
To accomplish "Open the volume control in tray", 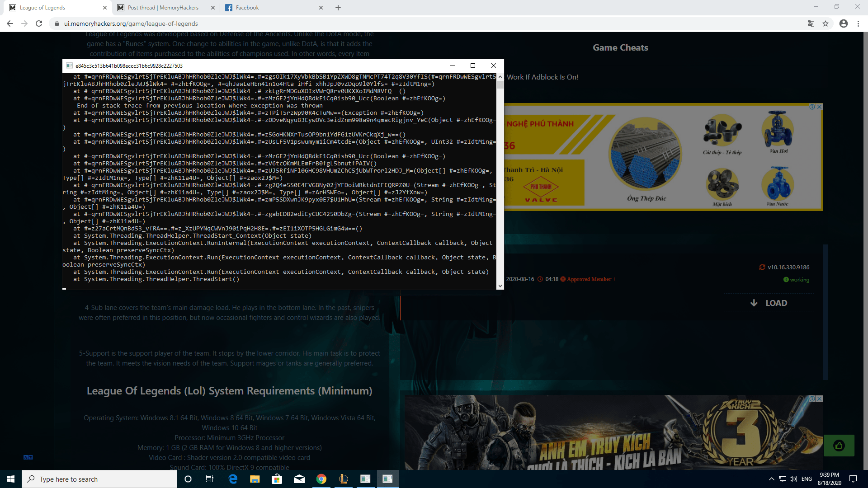I will click(x=793, y=479).
